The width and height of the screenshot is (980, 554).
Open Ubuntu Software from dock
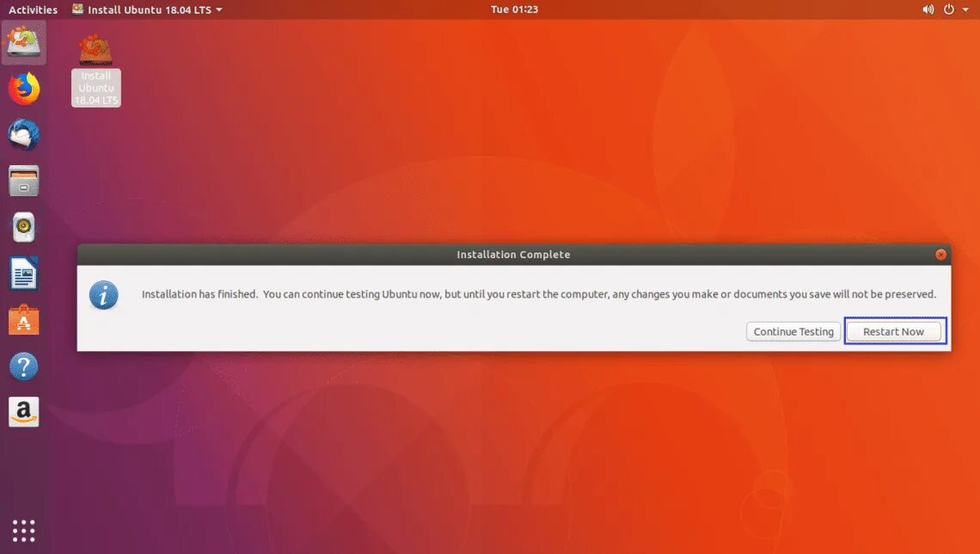pos(24,319)
